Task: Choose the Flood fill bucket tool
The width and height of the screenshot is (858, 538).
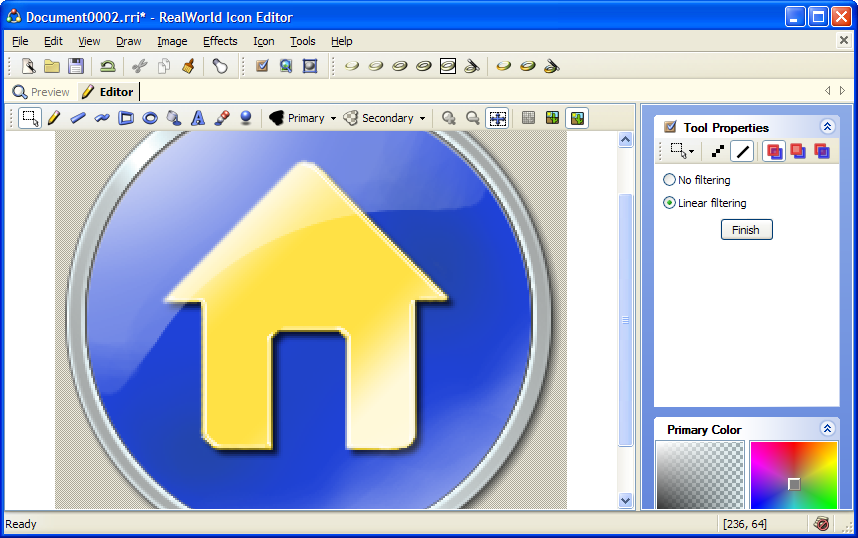Action: tap(174, 118)
